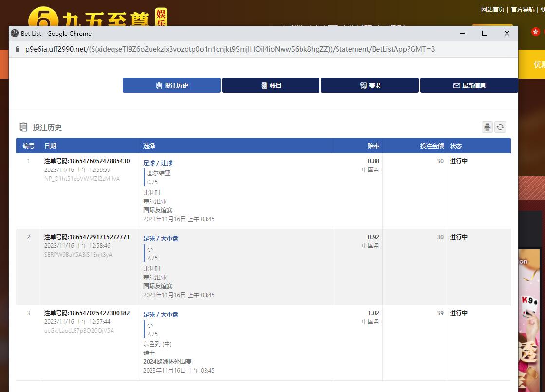Open the 赛果 results tab
Viewport: 545px width, 392px height.
(370, 85)
